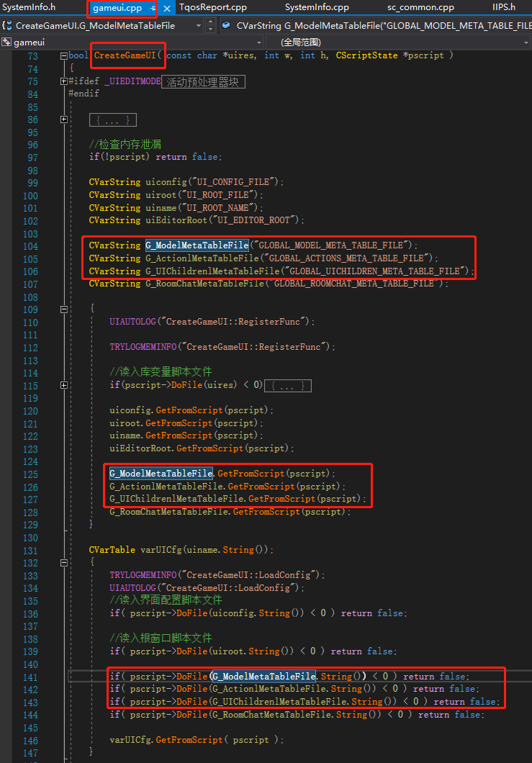Viewport: 532px width, 763px height.
Task: Click the //读入界面配置脚本文件 comment
Action: click(166, 600)
